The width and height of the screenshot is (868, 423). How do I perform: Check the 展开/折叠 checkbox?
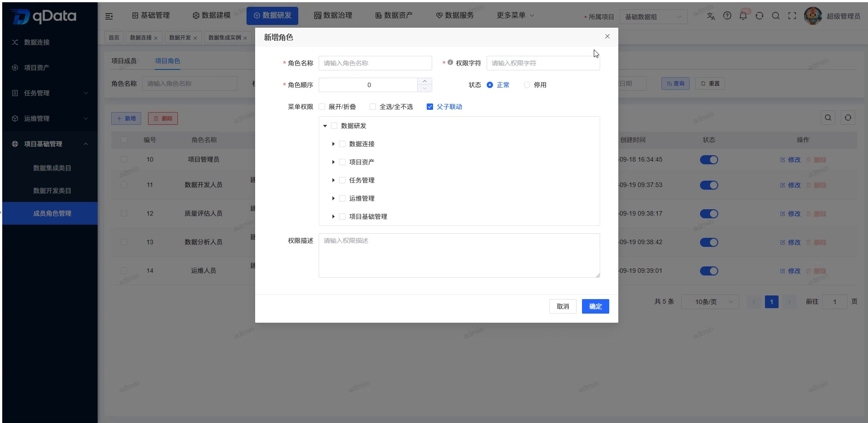(x=322, y=107)
